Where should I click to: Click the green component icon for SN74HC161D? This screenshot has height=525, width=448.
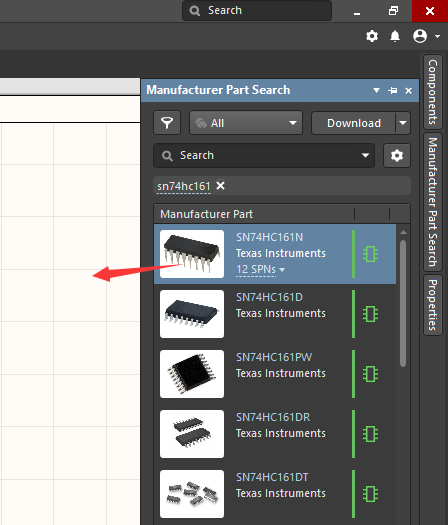point(370,314)
